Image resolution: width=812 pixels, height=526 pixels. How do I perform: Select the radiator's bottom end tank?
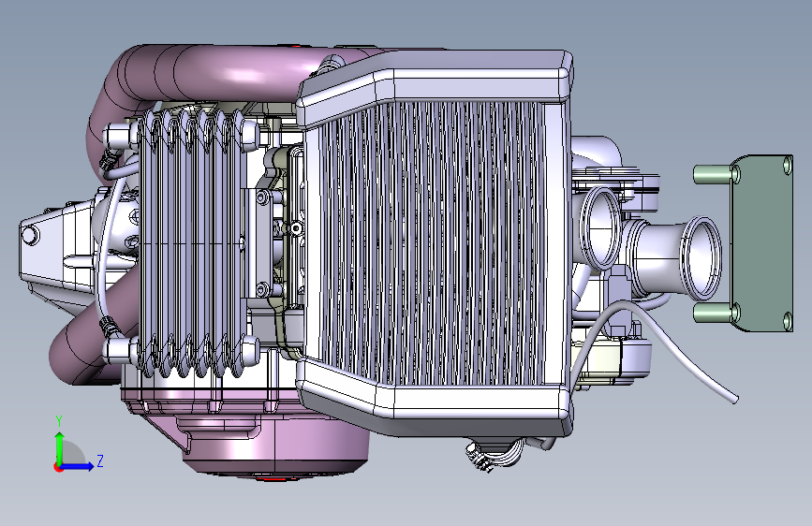(435, 403)
